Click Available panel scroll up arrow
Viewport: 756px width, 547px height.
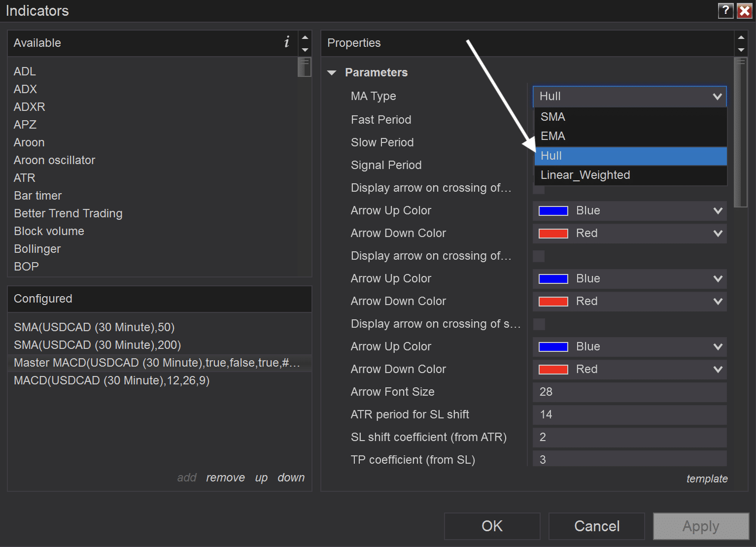(305, 37)
